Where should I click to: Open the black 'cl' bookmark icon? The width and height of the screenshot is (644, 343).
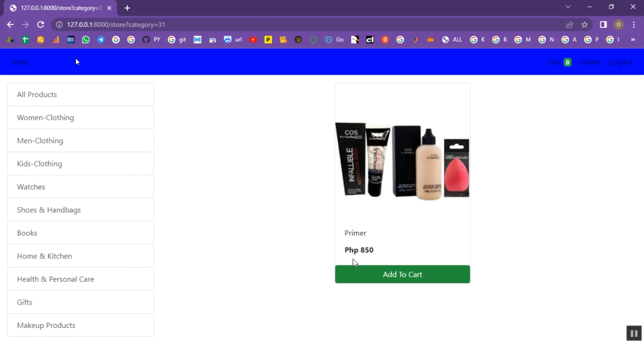pyautogui.click(x=370, y=39)
